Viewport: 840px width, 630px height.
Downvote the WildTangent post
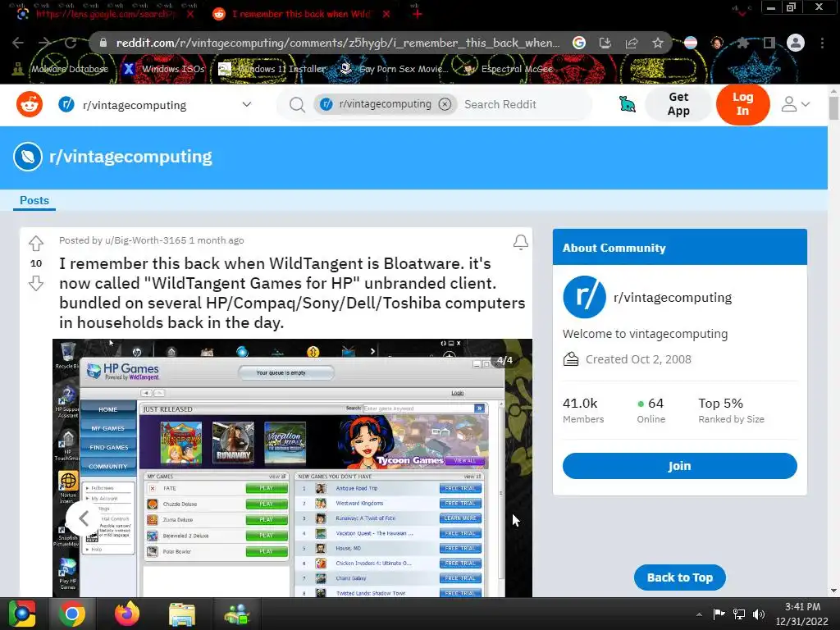click(36, 283)
